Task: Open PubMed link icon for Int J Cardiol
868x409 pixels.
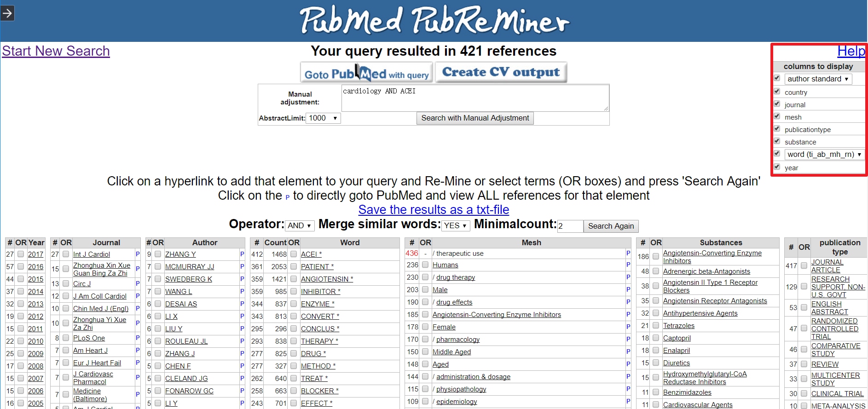Action: pyautogui.click(x=138, y=254)
